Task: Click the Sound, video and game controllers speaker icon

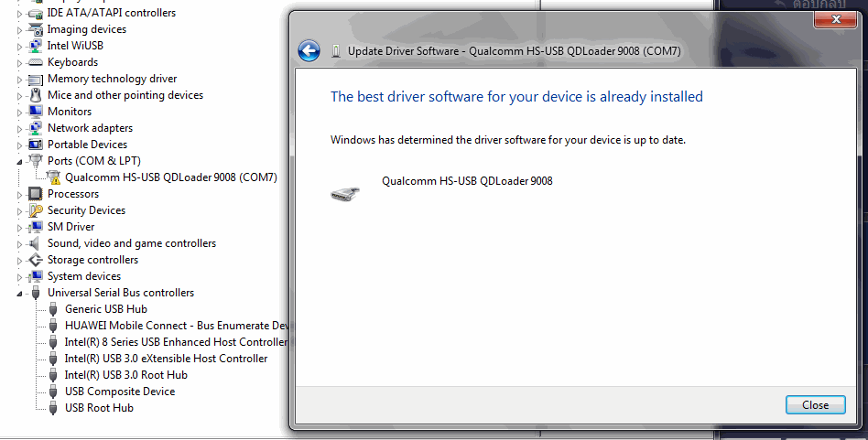Action: pyautogui.click(x=35, y=243)
